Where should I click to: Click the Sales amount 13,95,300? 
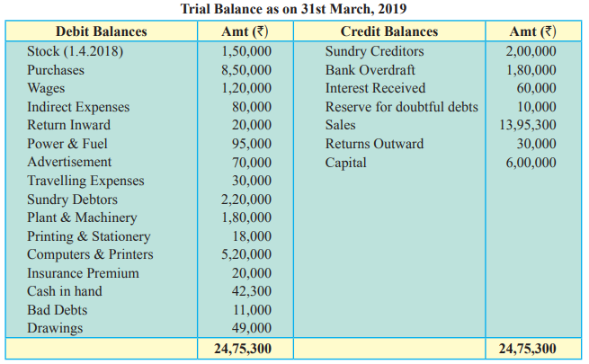(528, 125)
